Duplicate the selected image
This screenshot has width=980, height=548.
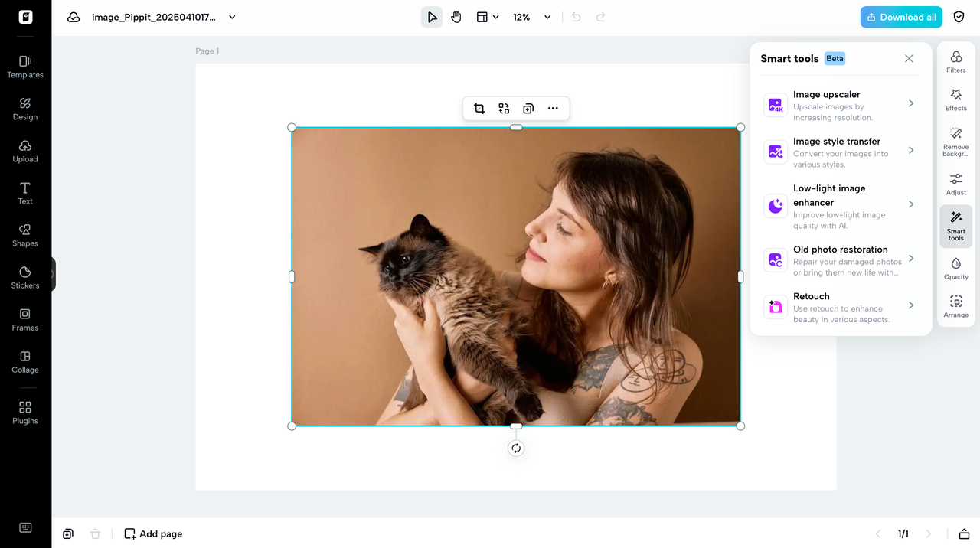point(528,109)
